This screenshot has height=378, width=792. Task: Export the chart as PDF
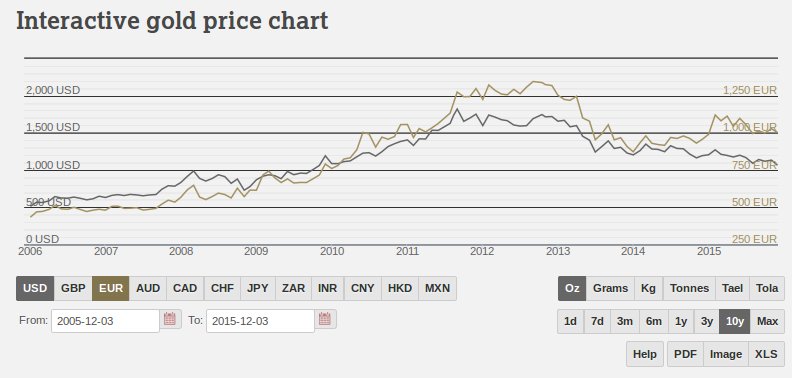(x=685, y=354)
